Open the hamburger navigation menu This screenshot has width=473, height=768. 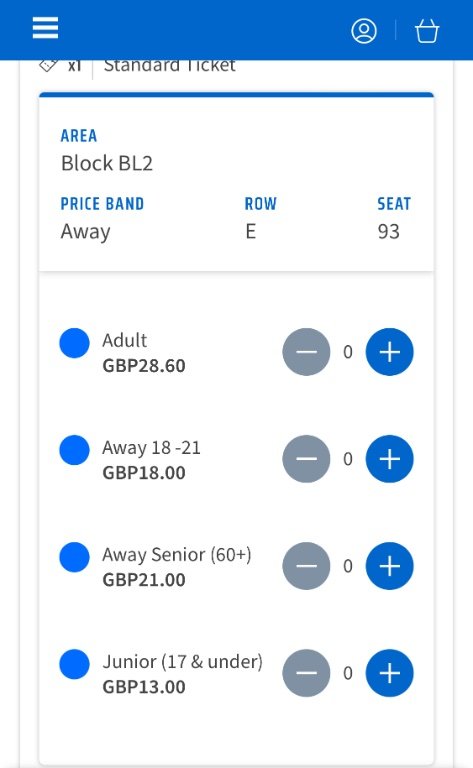(x=45, y=28)
